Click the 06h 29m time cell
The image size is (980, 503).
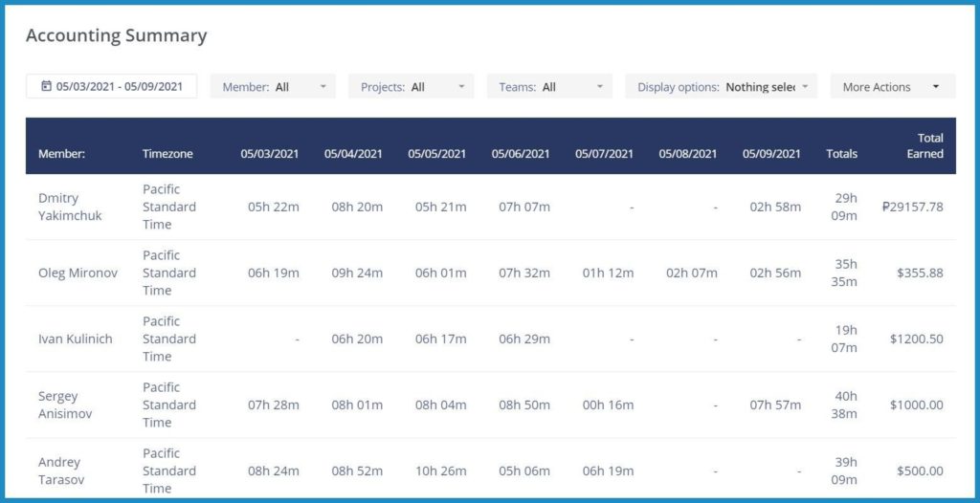point(524,339)
